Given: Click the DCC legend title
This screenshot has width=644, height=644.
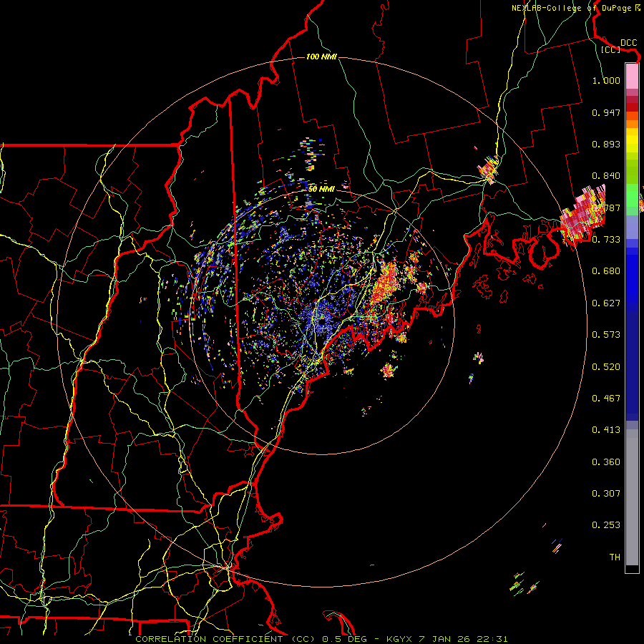Looking at the screenshot, I should 628,43.
